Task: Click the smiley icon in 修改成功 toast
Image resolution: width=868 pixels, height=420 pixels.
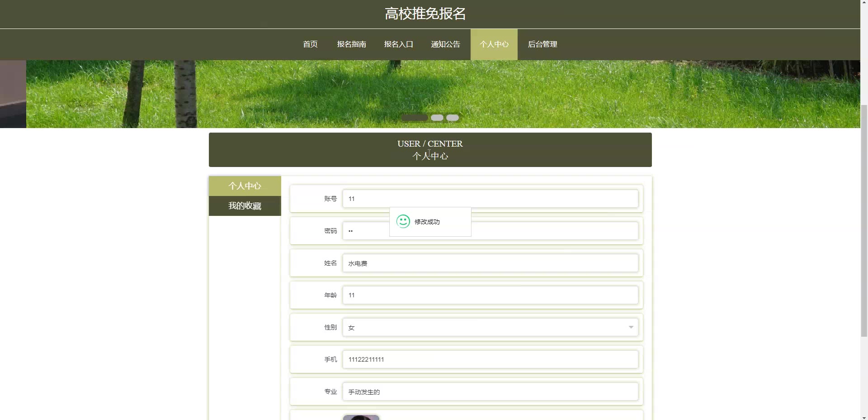Action: 403,221
